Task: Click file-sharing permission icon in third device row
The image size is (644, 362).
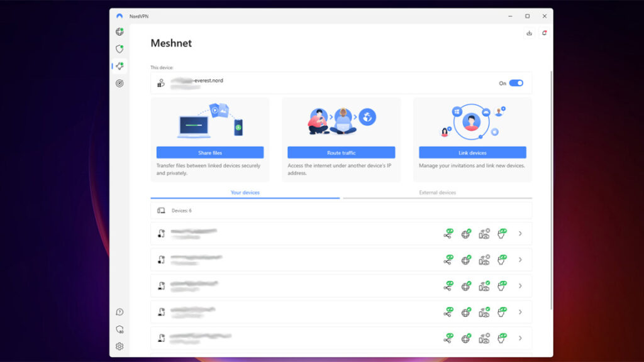Action: click(448, 286)
